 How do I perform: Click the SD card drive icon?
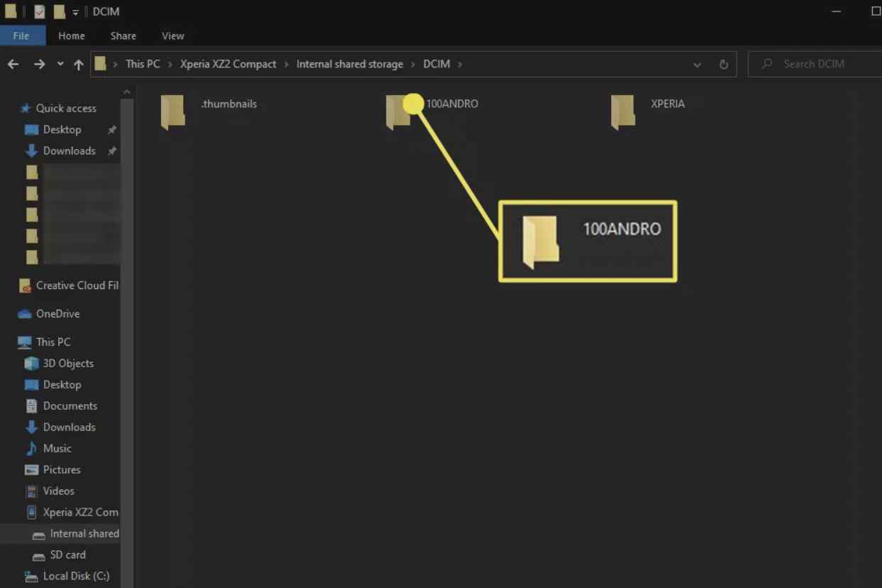point(38,555)
